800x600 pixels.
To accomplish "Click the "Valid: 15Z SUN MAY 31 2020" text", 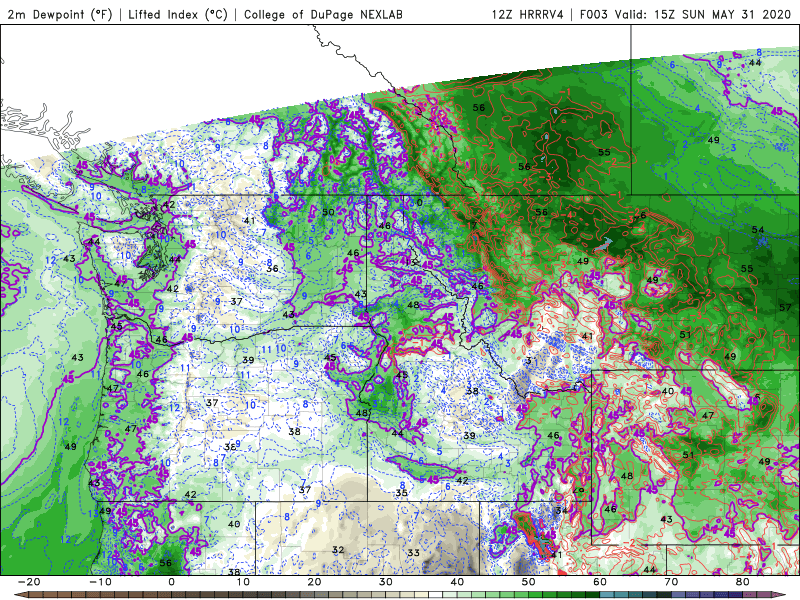I will pyautogui.click(x=703, y=14).
